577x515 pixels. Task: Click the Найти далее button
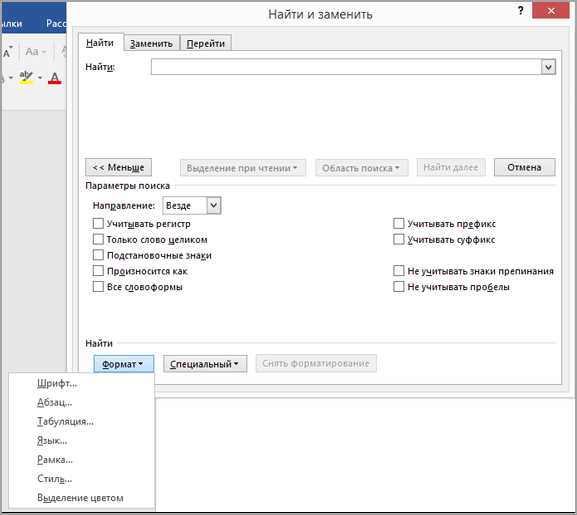tap(451, 167)
